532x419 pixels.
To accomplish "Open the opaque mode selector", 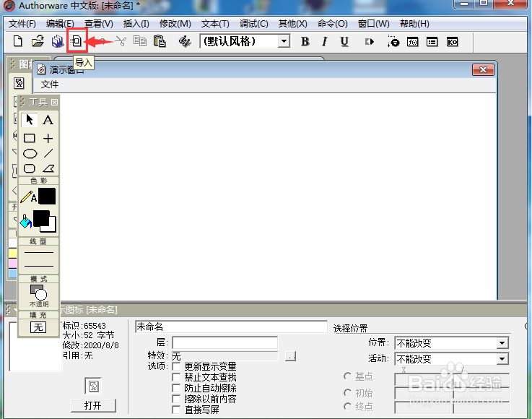I will [39, 295].
